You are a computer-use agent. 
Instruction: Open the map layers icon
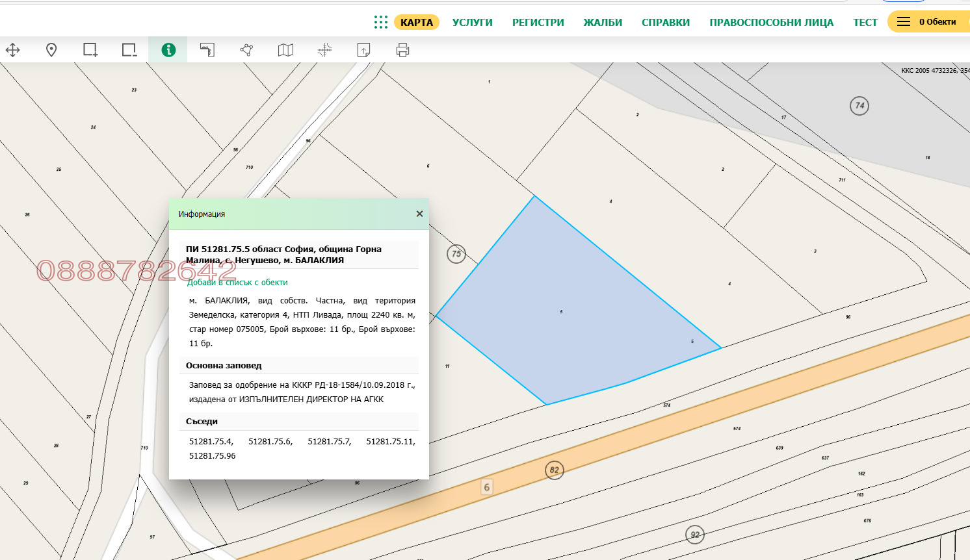pos(285,50)
